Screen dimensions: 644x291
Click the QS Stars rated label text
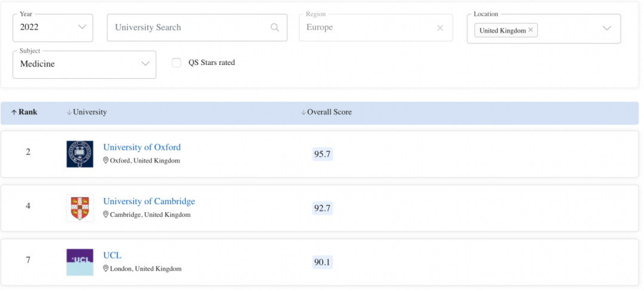pos(212,63)
